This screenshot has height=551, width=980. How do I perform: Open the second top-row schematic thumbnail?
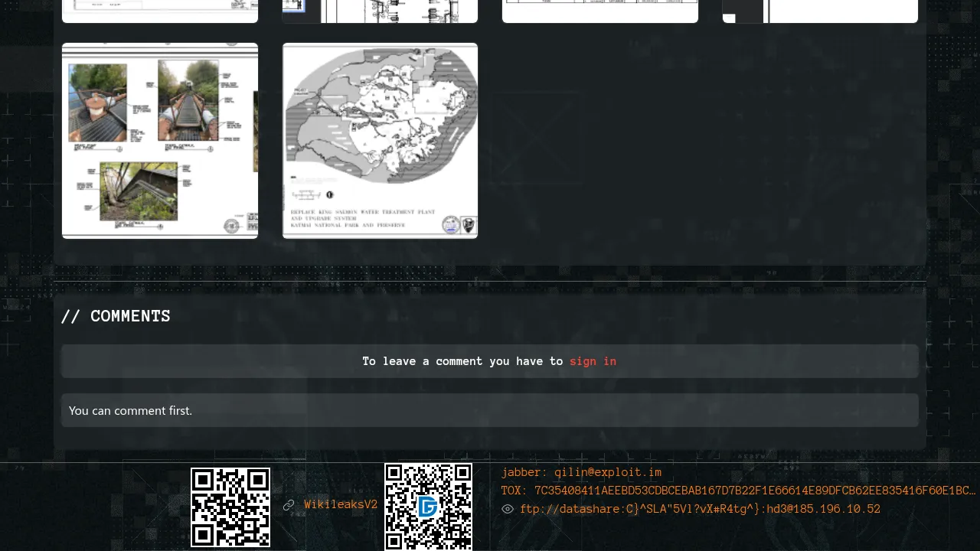pyautogui.click(x=381, y=11)
